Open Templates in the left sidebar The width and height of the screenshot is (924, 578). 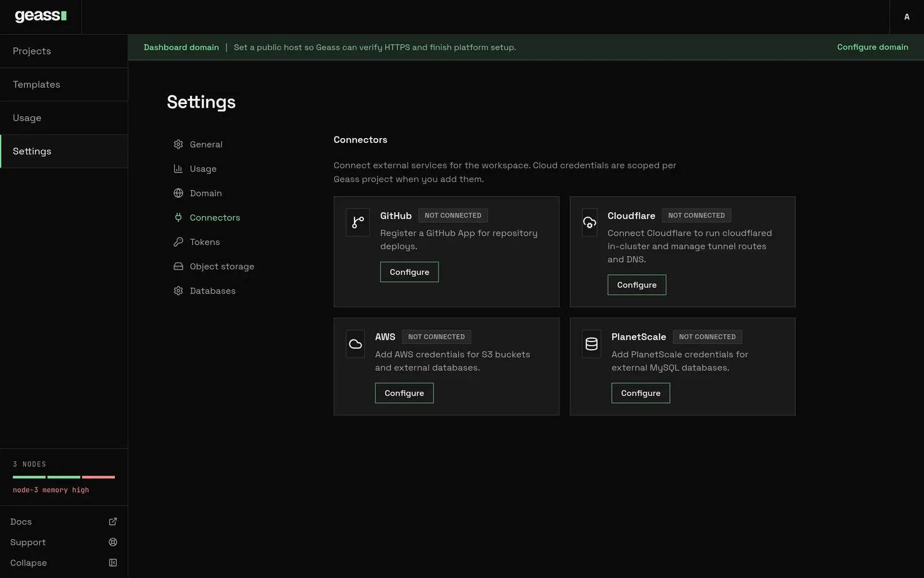[64, 84]
